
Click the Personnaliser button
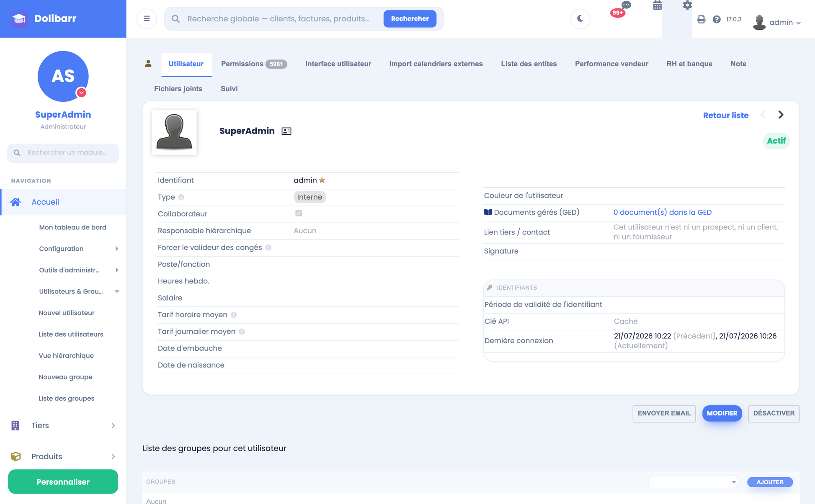pos(63,481)
